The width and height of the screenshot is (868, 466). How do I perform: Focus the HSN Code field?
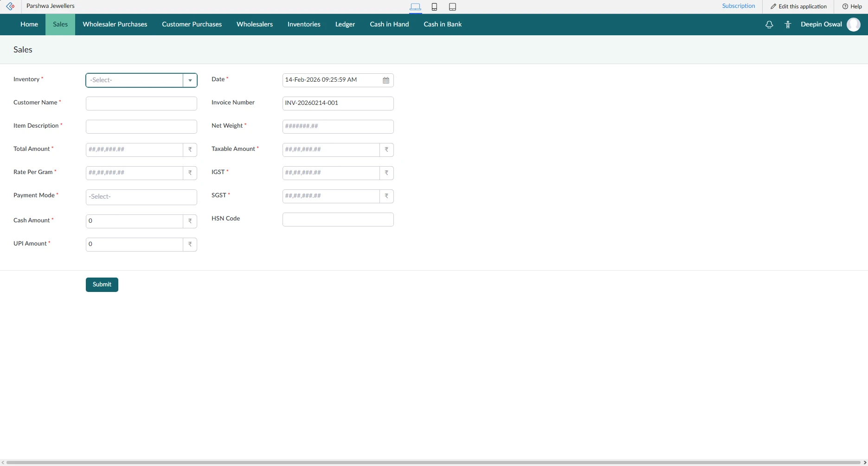tap(338, 220)
